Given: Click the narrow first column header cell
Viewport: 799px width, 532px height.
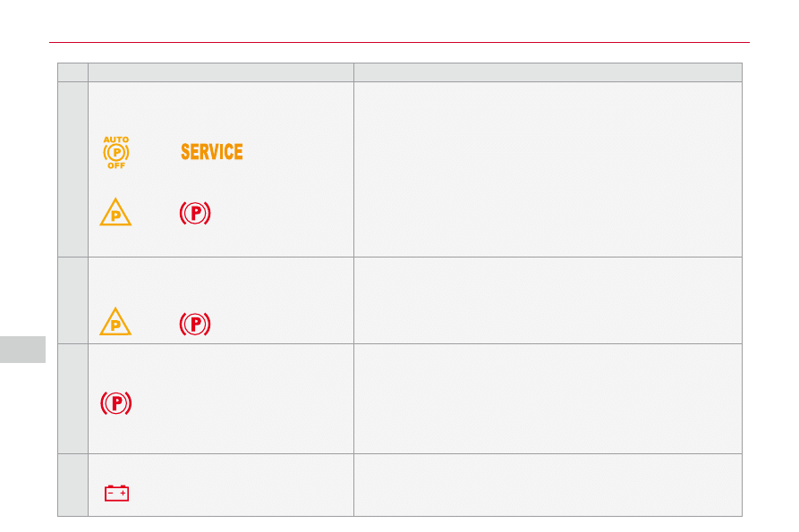Looking at the screenshot, I should pos(72,72).
